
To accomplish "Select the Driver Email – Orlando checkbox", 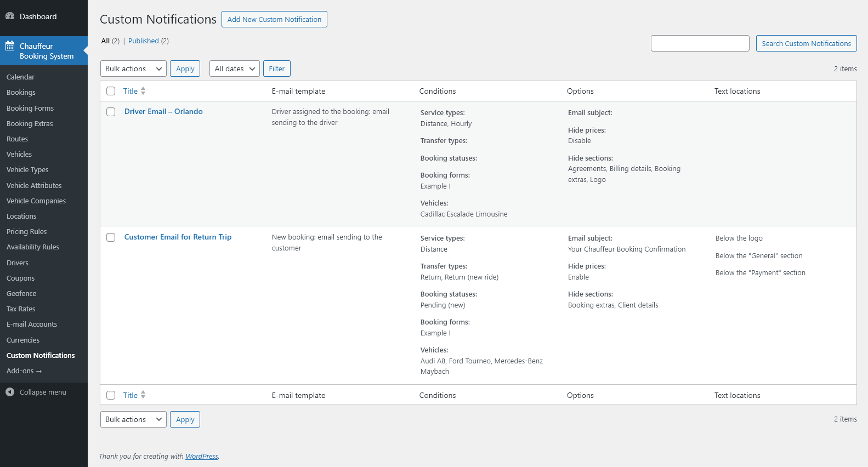I will point(111,112).
